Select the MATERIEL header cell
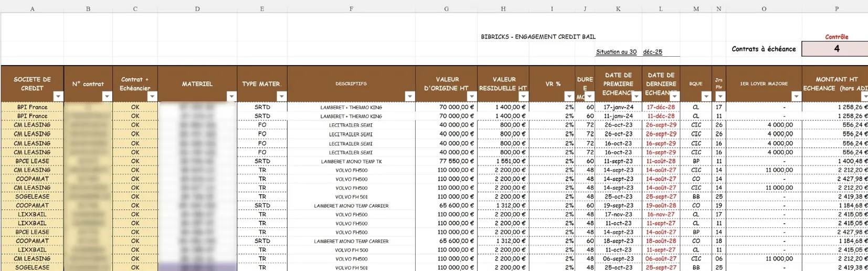 tap(197, 84)
